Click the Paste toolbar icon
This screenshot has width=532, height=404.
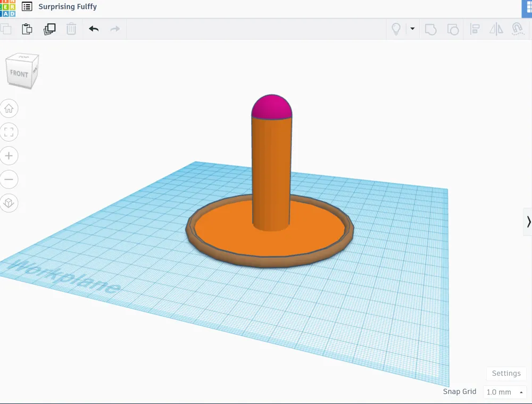(x=27, y=29)
